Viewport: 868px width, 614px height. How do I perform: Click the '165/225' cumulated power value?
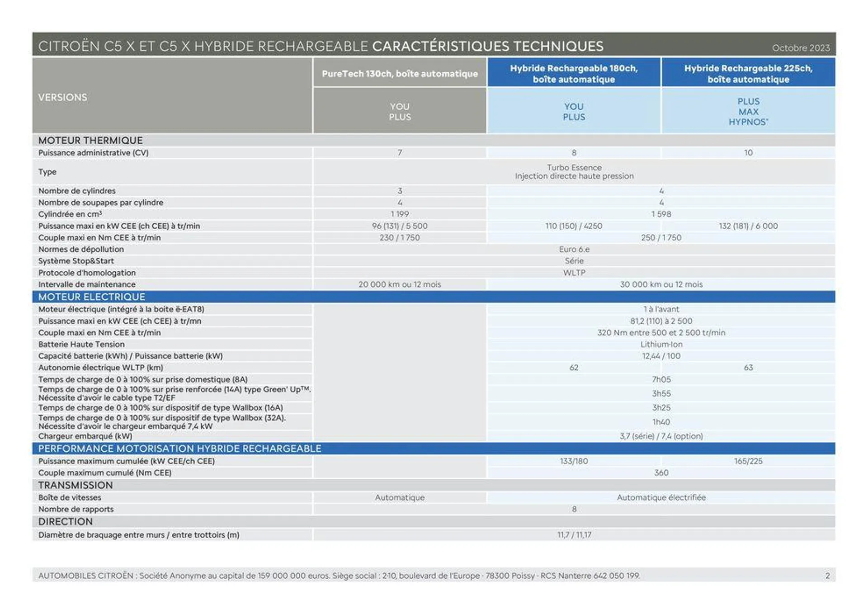point(748,461)
